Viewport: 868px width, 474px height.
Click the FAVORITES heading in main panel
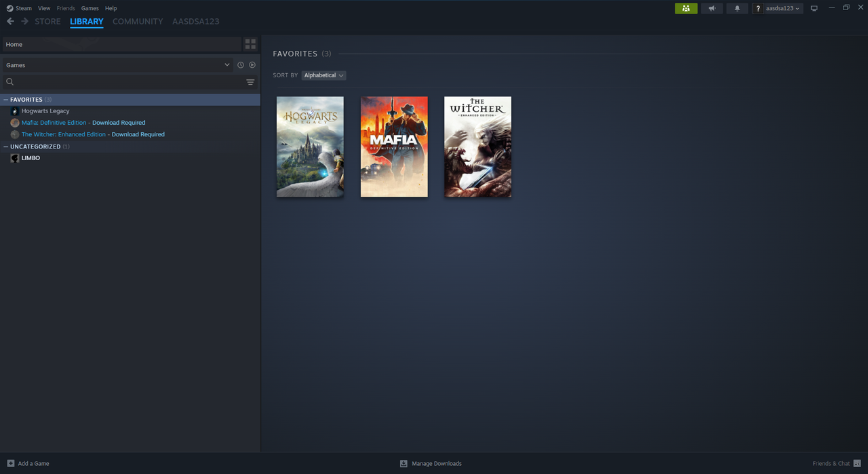coord(295,54)
